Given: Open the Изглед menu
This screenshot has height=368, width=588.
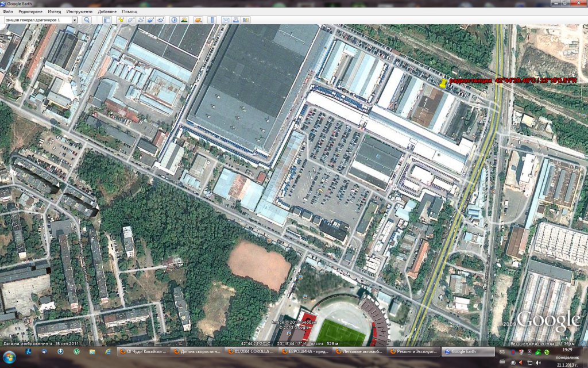Looking at the screenshot, I should (x=55, y=11).
